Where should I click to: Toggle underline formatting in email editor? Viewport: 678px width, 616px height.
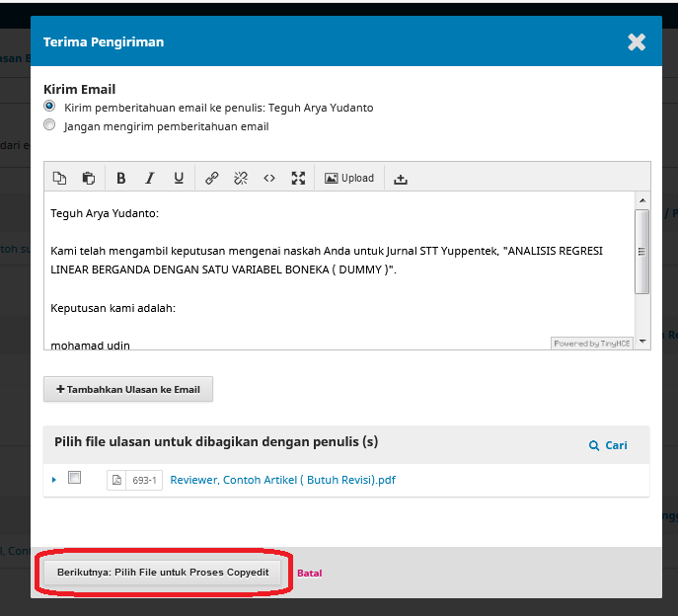179,179
